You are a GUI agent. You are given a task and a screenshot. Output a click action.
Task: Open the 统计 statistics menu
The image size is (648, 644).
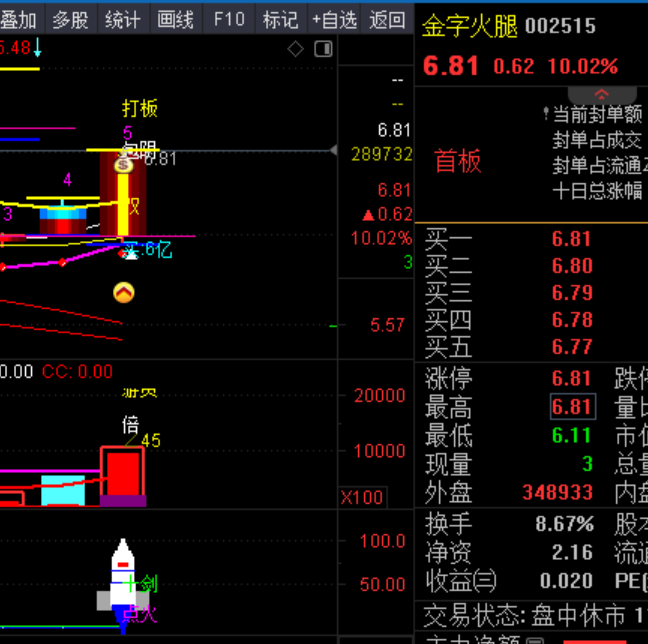123,19
